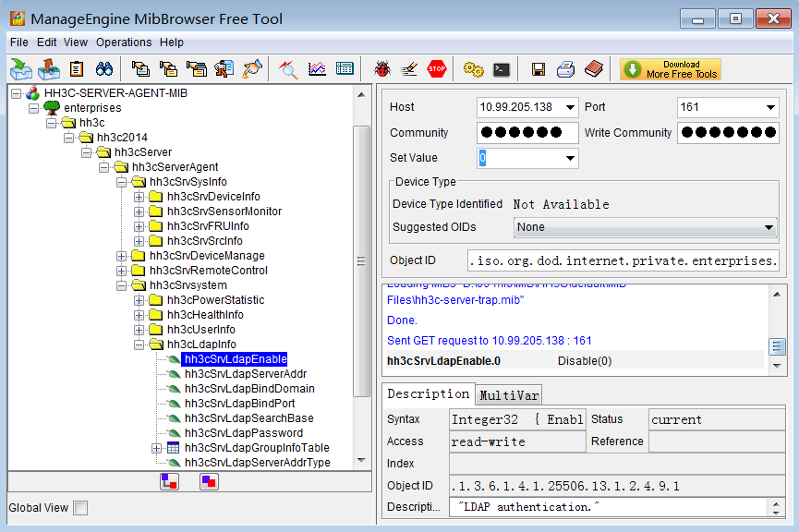This screenshot has width=799, height=532.
Task: Click the Print toolbar icon
Action: pyautogui.click(x=565, y=68)
